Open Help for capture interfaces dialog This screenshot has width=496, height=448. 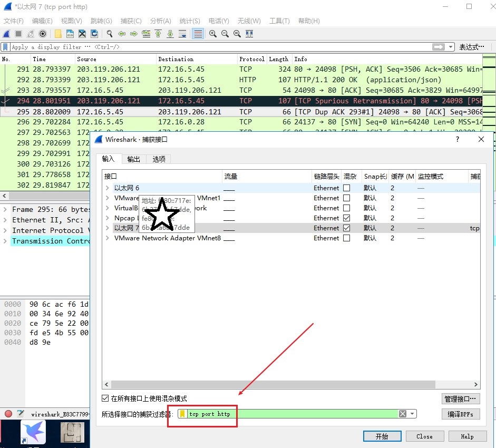coord(467,436)
